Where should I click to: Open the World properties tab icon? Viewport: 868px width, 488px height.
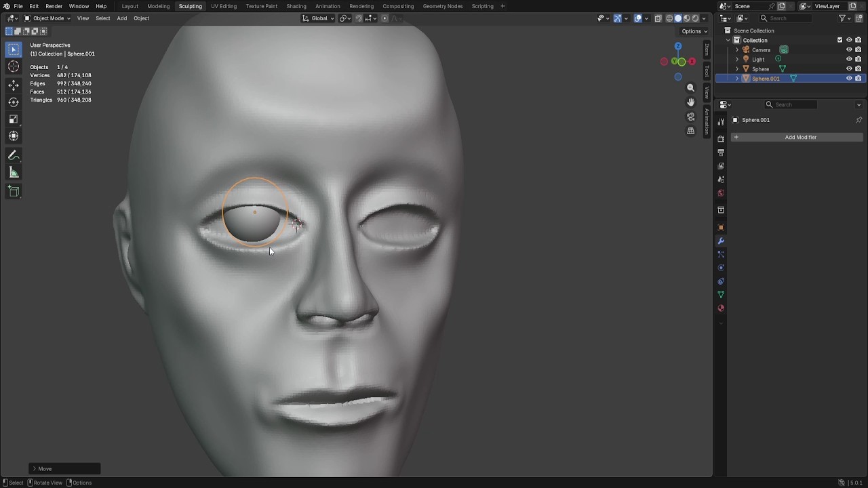click(x=721, y=193)
